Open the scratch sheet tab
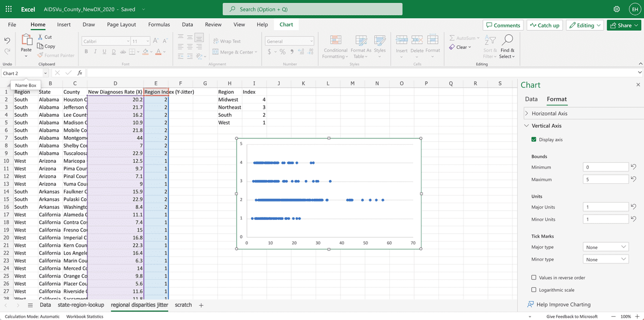Image resolution: width=644 pixels, height=320 pixels. pyautogui.click(x=183, y=304)
